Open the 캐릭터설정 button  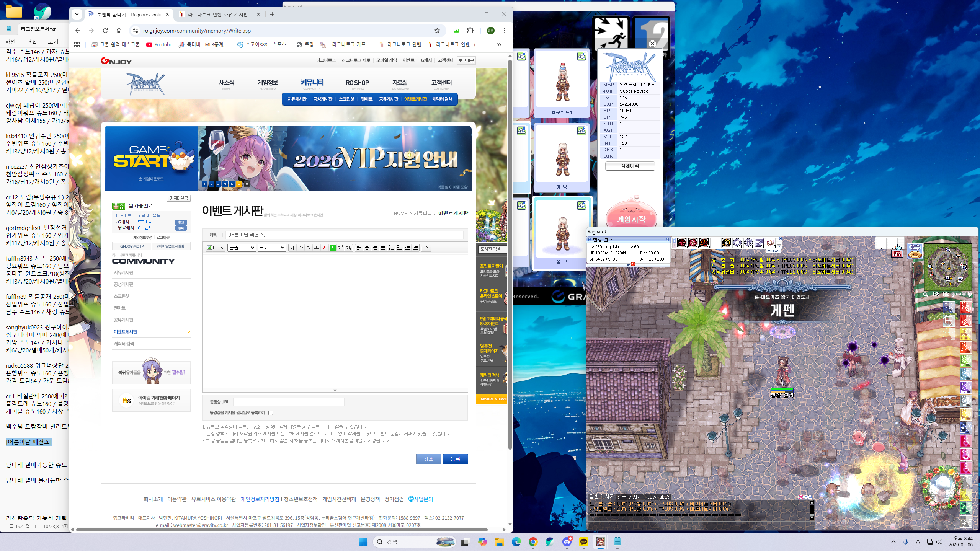[x=179, y=198]
